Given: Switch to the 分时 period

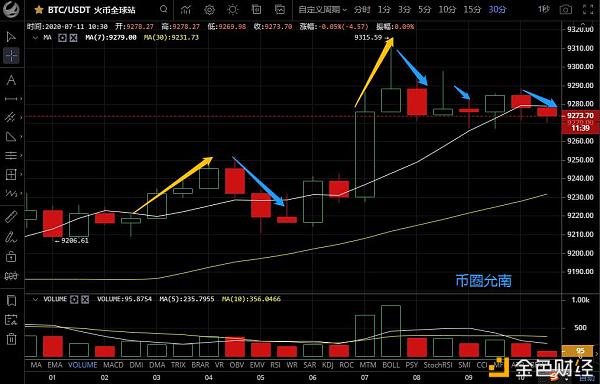Looking at the screenshot, I should click(x=362, y=10).
